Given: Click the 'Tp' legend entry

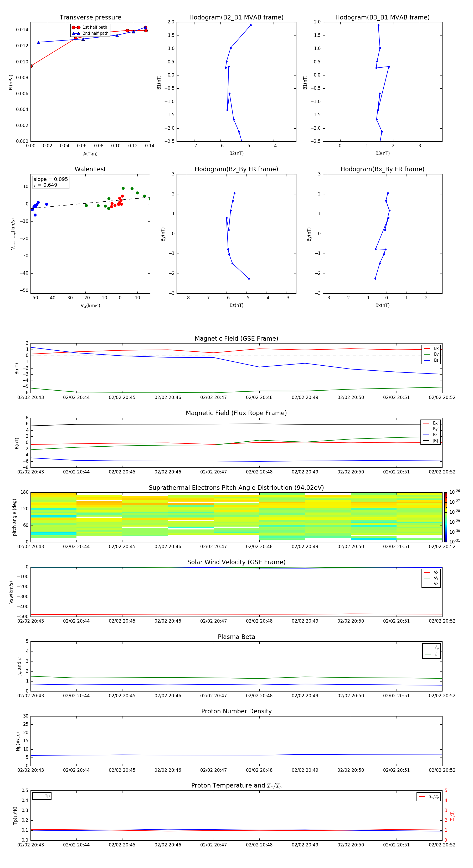Looking at the screenshot, I should tap(42, 796).
